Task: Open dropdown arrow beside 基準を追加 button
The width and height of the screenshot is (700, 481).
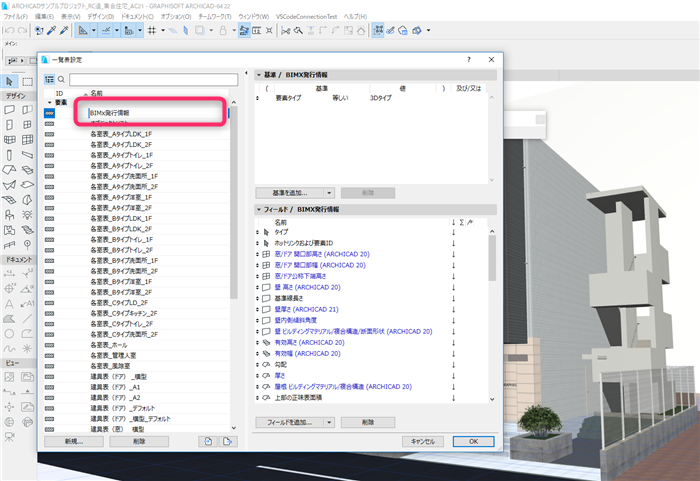Action: [x=329, y=193]
